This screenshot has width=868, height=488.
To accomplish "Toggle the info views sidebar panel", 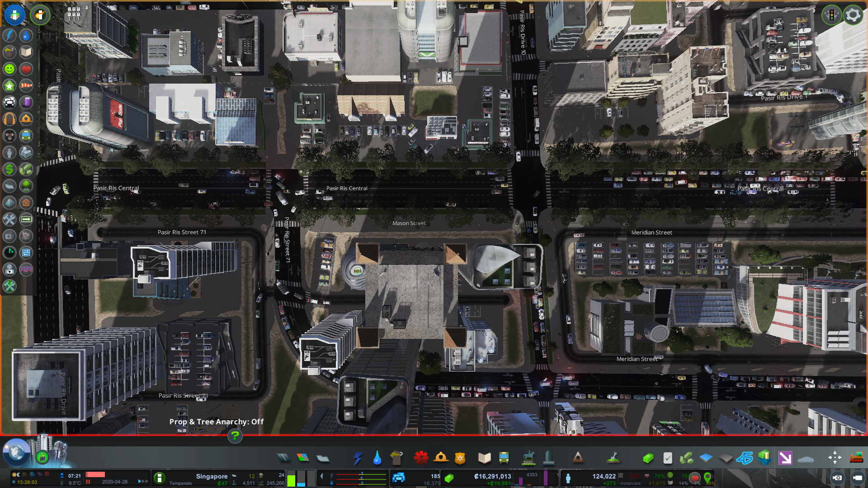I will click(x=15, y=15).
